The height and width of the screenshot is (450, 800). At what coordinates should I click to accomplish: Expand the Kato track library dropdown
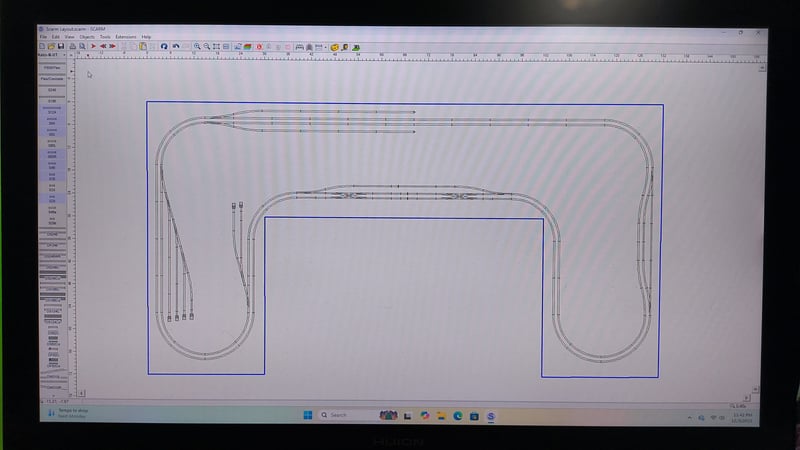(x=63, y=55)
